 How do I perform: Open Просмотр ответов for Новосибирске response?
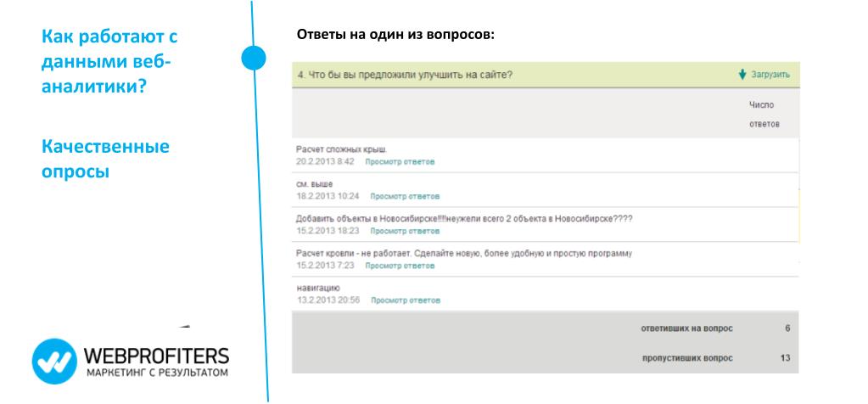pyautogui.click(x=406, y=231)
